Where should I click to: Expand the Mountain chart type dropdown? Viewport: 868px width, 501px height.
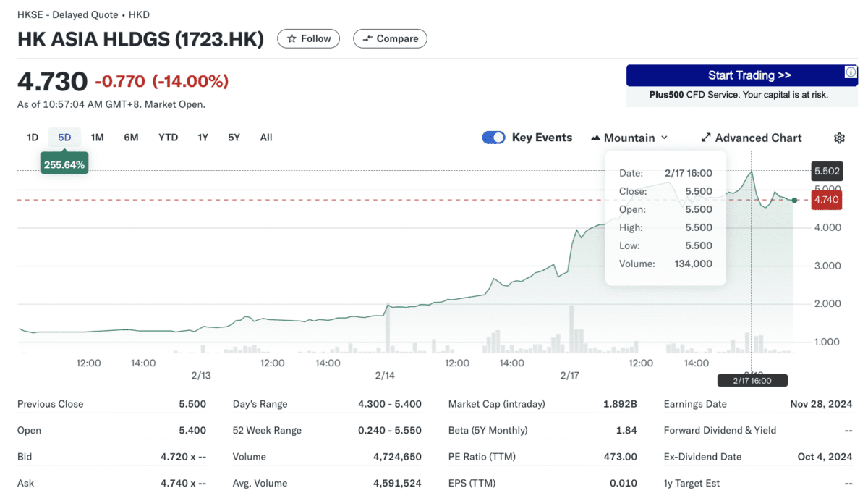click(629, 138)
